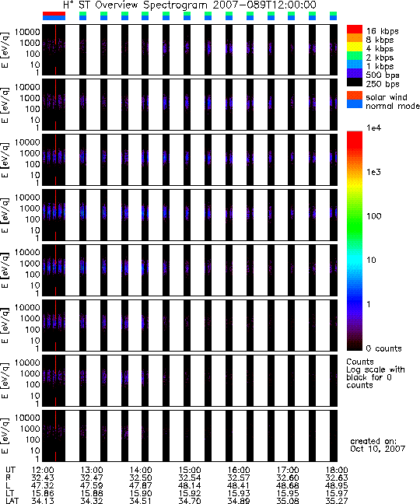Screen dimensions: 420x504
Task: Click the LAT value '34.32'
Action: pos(92,501)
